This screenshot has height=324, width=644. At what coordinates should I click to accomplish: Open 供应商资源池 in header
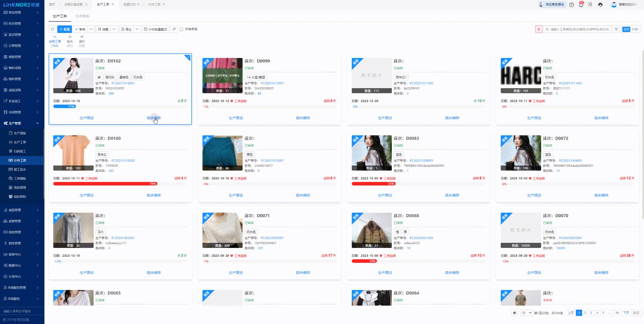pos(552,4)
